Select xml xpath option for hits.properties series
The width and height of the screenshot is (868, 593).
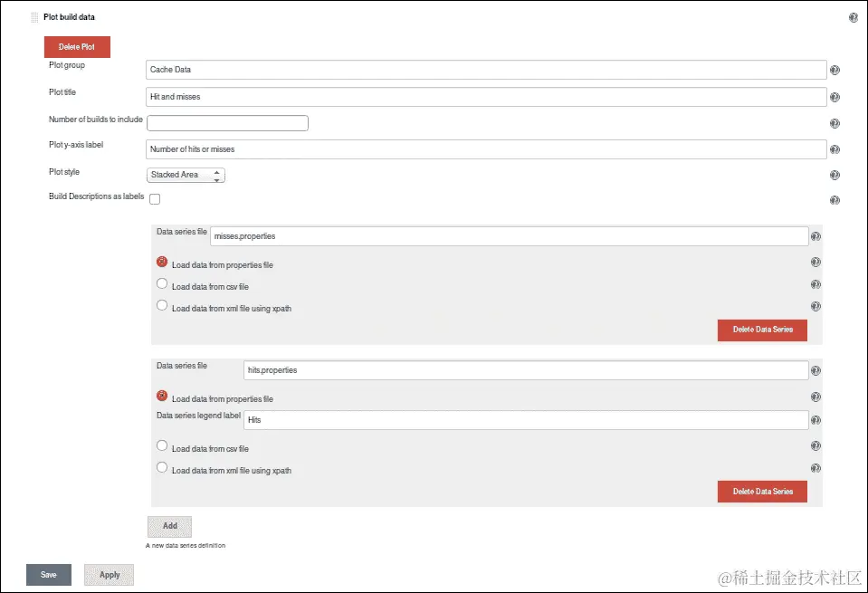coord(162,467)
